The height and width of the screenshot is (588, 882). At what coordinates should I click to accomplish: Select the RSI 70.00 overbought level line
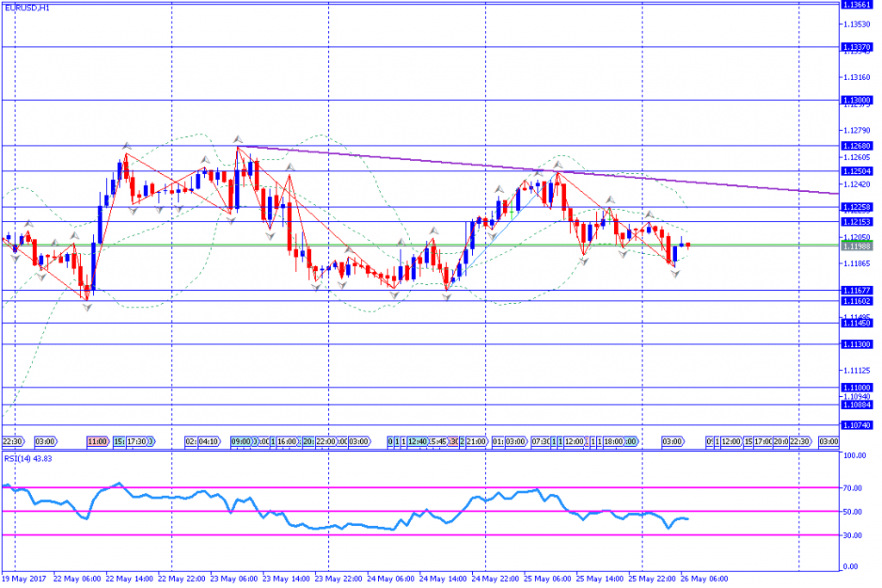(x=345, y=487)
